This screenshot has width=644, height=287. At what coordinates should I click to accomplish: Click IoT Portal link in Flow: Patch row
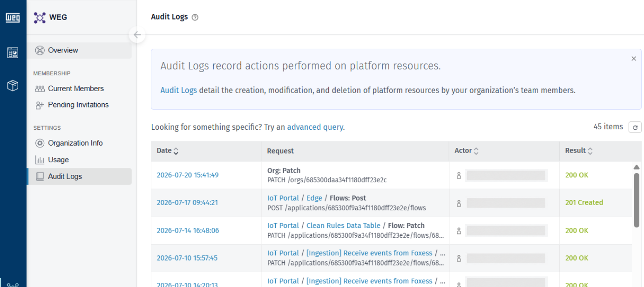[283, 226]
